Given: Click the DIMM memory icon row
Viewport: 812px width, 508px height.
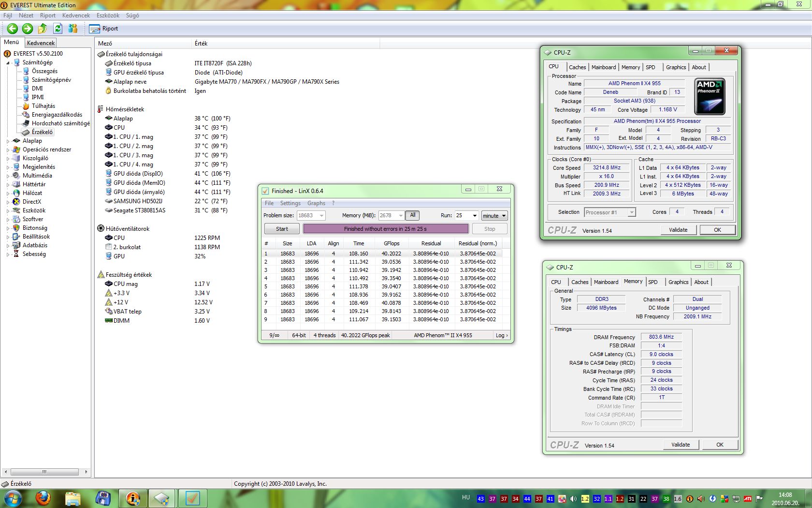Looking at the screenshot, I should (x=109, y=321).
